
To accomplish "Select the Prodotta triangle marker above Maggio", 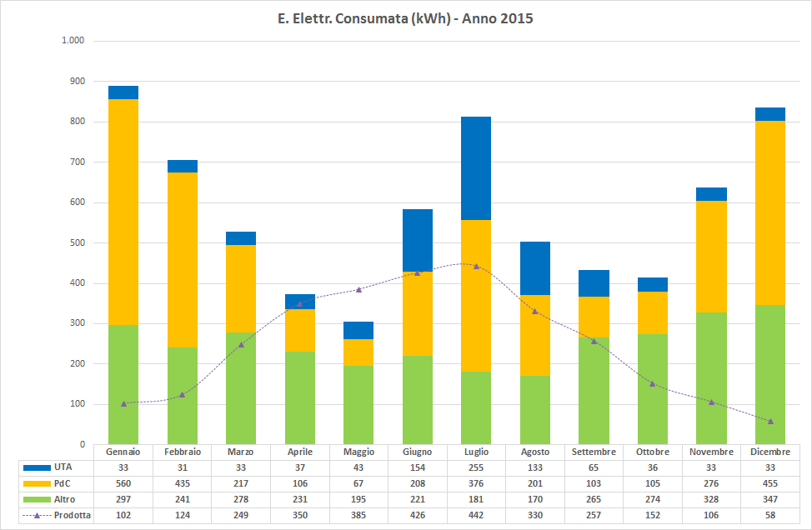I will point(358,289).
